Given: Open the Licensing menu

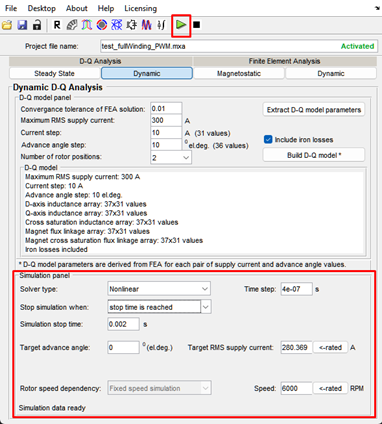Looking at the screenshot, I should tap(141, 8).
